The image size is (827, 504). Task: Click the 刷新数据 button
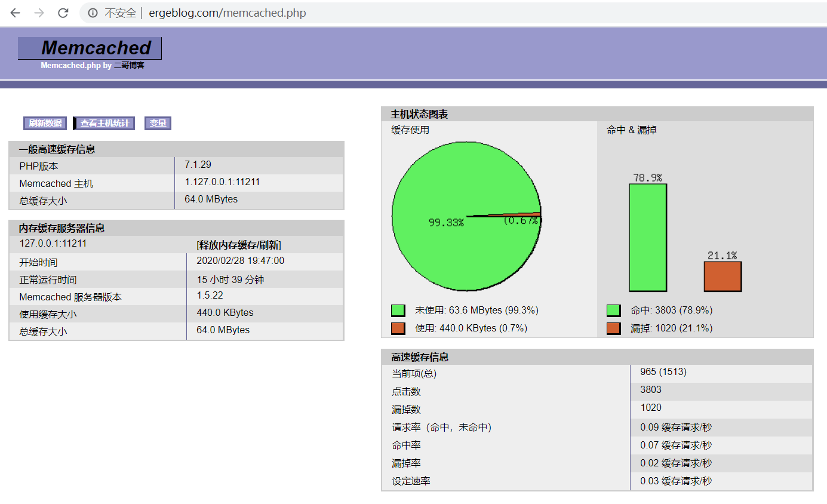click(45, 124)
